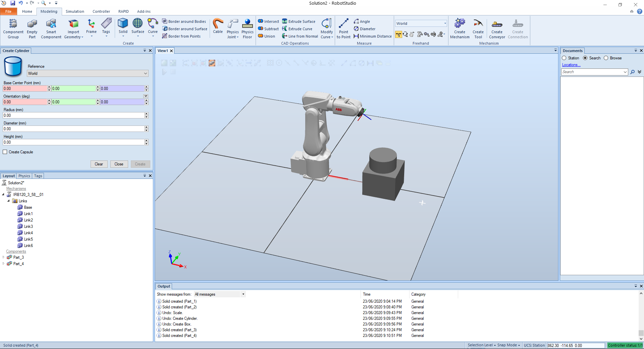Select the Station radio button
The height and width of the screenshot is (349, 644).
point(564,58)
